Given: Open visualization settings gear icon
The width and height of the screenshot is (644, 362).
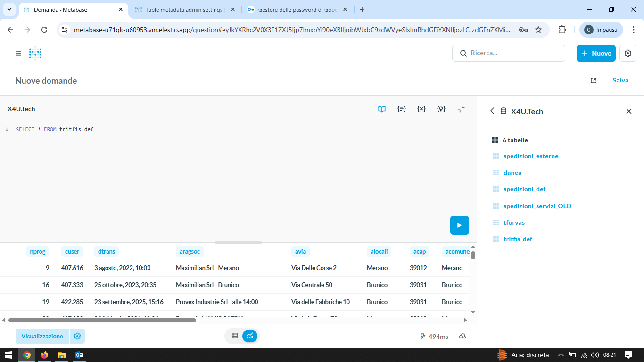Looking at the screenshot, I should 77,336.
